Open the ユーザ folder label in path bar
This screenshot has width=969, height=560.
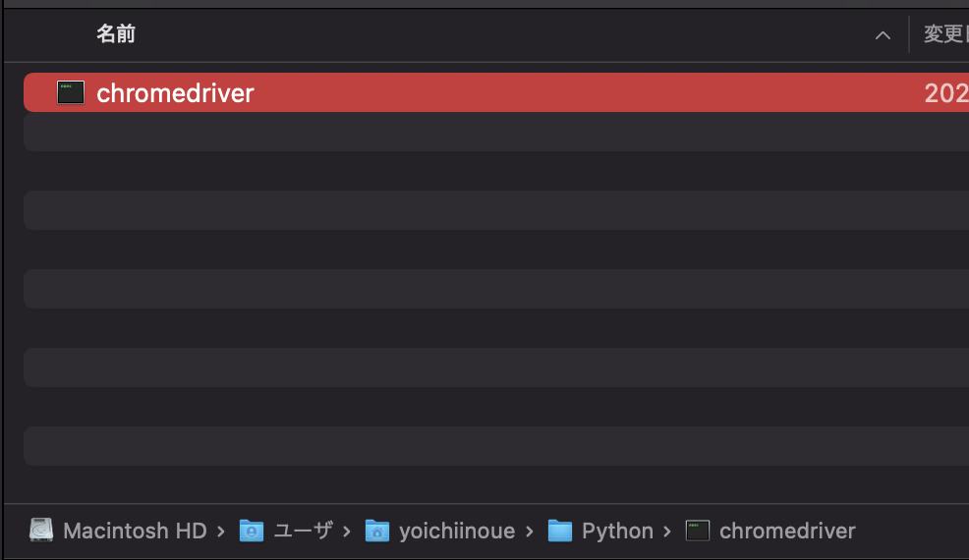[303, 531]
